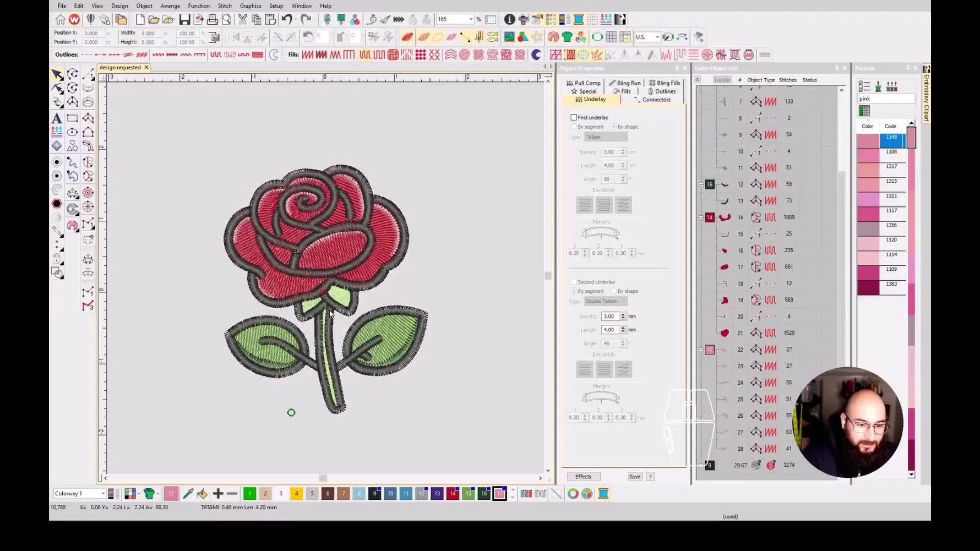The image size is (980, 551).
Task: Open the File menu
Action: 62,6
